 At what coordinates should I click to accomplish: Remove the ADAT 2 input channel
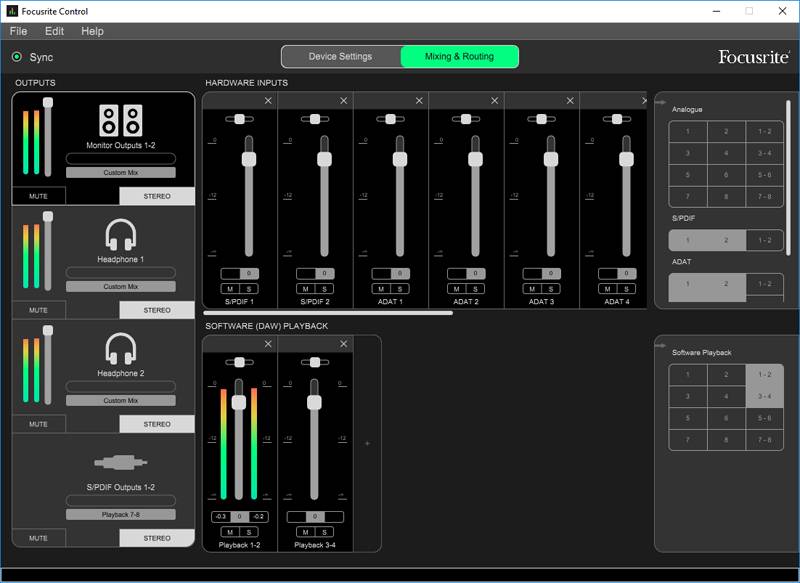click(495, 101)
